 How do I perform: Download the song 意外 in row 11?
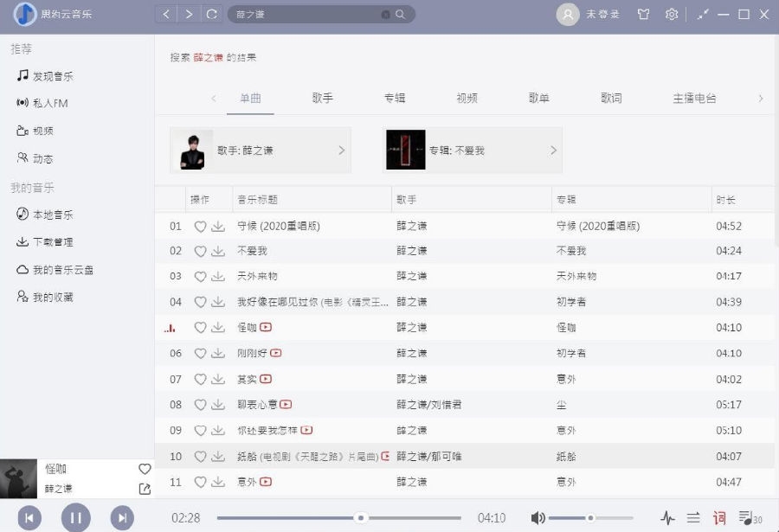(x=218, y=482)
